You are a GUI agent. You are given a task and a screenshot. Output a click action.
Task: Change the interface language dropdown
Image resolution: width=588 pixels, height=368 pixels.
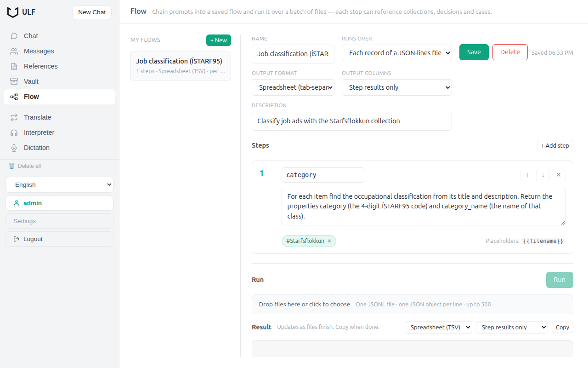click(60, 185)
